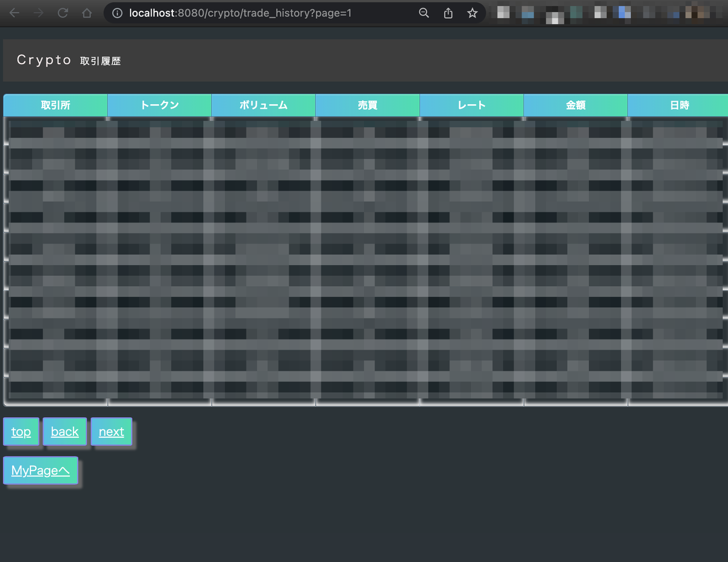This screenshot has width=728, height=562.
Task: Click the browser forward arrow
Action: click(39, 13)
